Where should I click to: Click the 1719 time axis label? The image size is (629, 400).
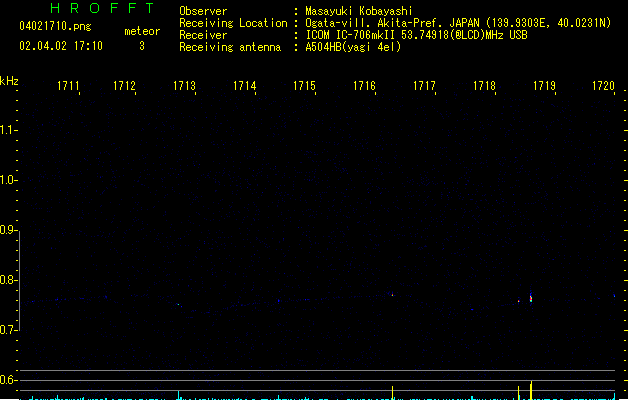(544, 86)
